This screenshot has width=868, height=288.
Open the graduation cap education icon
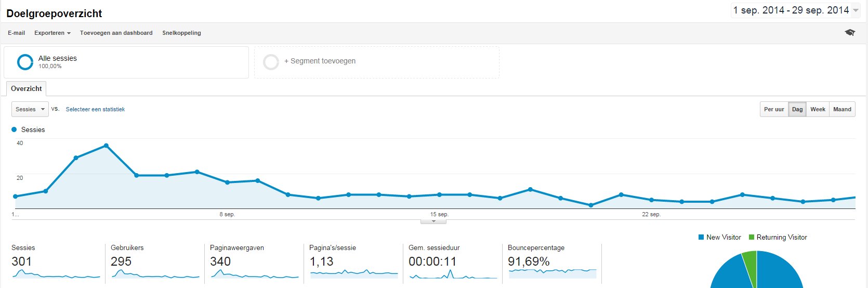850,32
